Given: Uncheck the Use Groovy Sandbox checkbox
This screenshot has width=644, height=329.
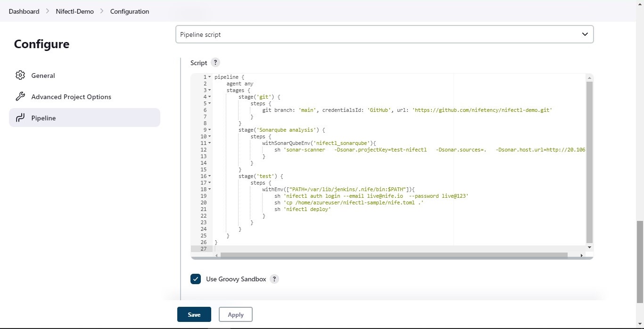Looking at the screenshot, I should 196,279.
